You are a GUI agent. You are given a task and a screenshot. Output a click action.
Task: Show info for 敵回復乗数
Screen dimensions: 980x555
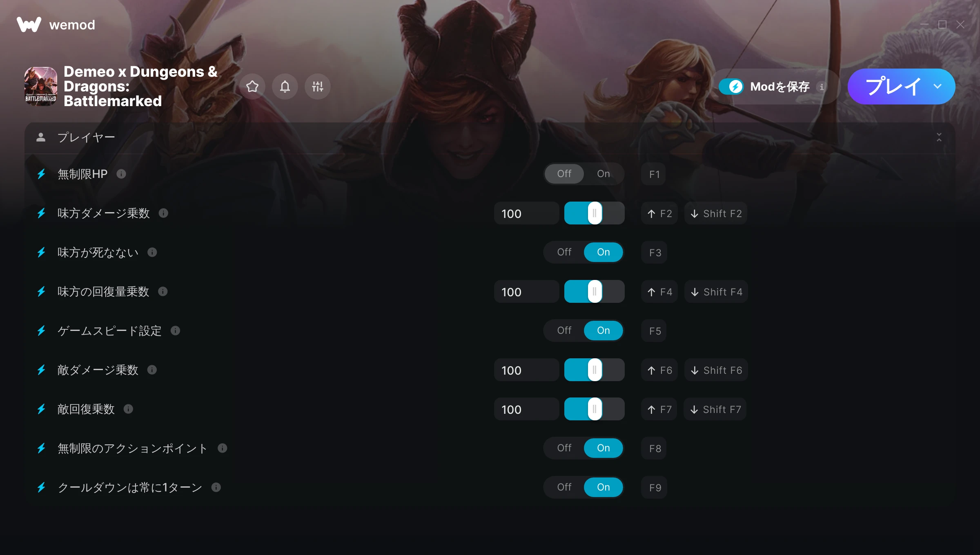pos(128,409)
